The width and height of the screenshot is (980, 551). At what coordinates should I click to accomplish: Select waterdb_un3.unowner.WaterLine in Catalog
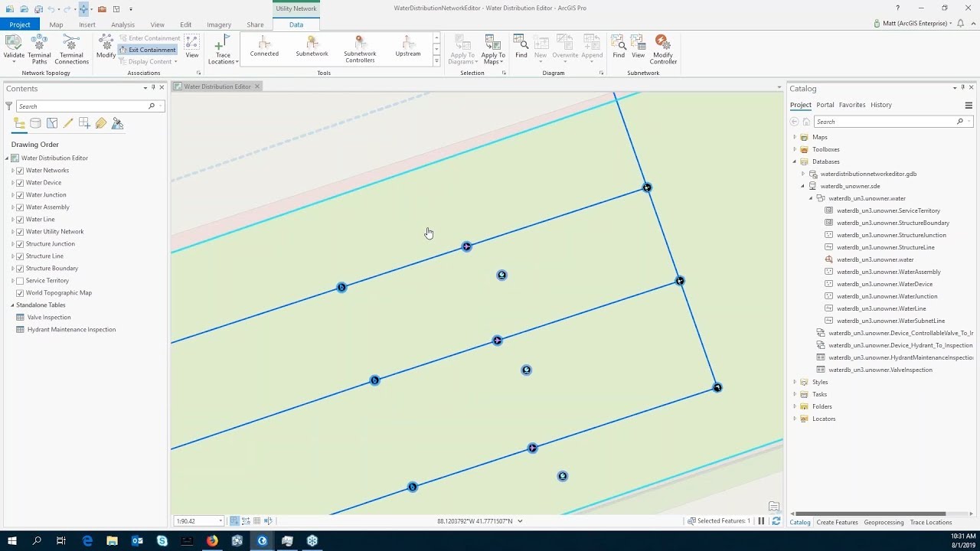click(881, 308)
